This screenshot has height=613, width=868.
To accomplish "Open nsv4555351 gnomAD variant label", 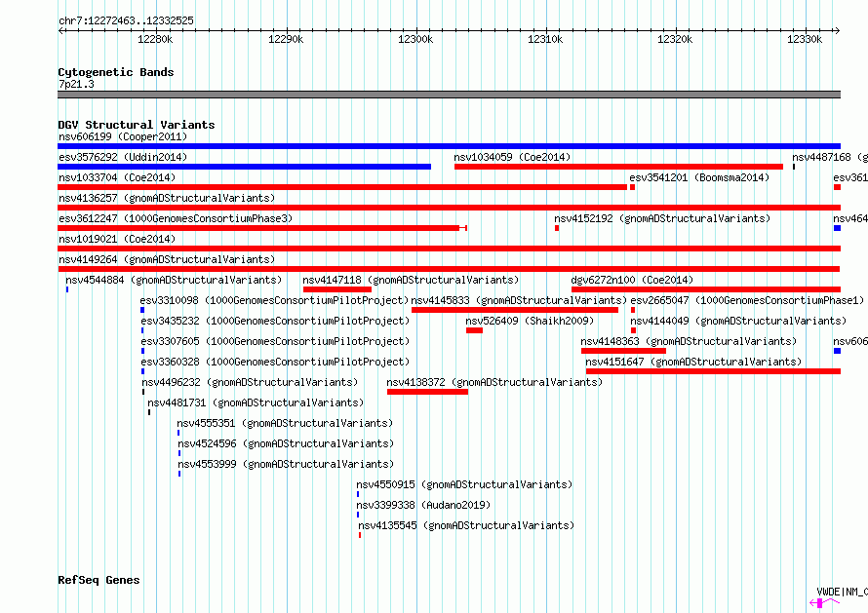I will coord(285,423).
